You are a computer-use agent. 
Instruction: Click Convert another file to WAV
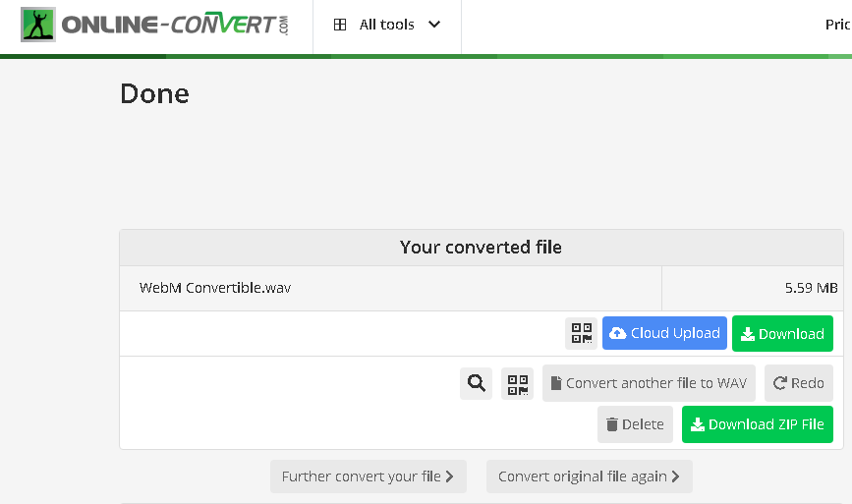tap(649, 383)
